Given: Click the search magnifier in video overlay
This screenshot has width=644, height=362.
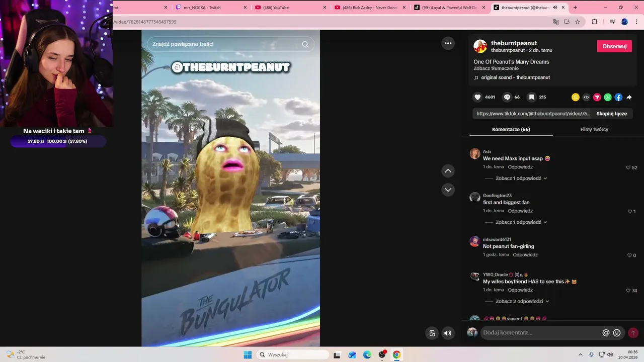Looking at the screenshot, I should point(305,44).
